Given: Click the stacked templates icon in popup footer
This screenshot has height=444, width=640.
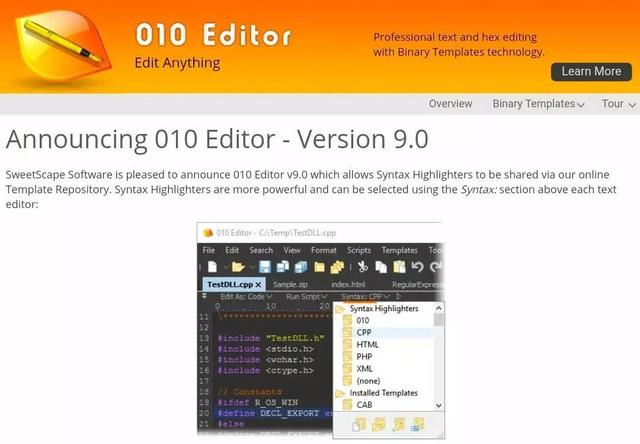Looking at the screenshot, I should click(x=378, y=425).
